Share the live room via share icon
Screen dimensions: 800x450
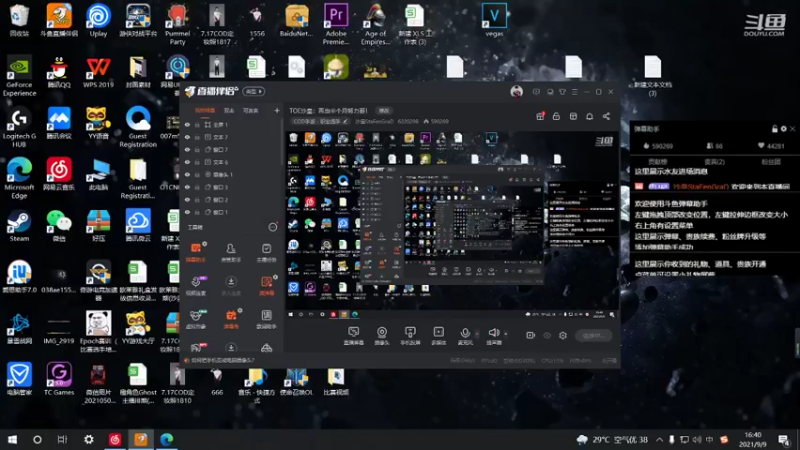[x=606, y=116]
